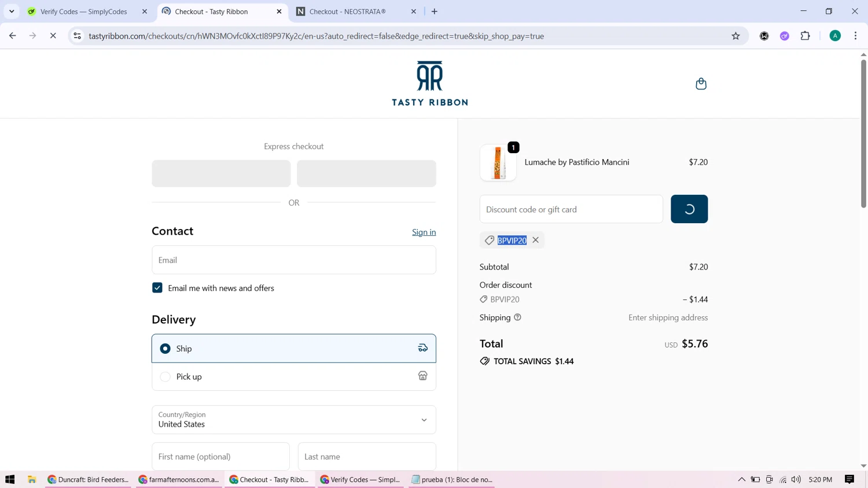Click the second express checkout button placeholder
The width and height of the screenshot is (868, 488).
click(366, 173)
